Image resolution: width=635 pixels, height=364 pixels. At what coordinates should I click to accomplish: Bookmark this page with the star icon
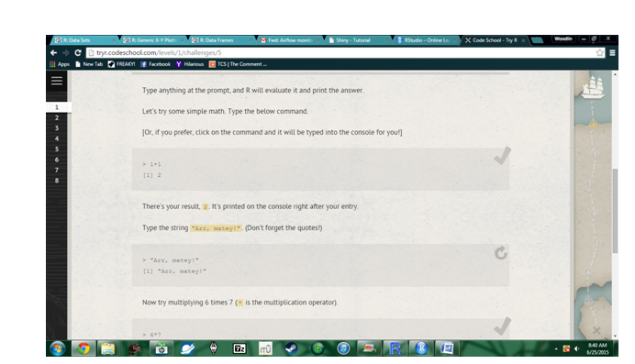600,52
